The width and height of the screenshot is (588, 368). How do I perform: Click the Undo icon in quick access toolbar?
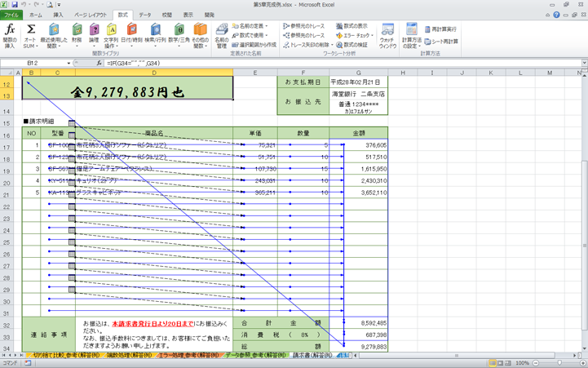point(24,5)
